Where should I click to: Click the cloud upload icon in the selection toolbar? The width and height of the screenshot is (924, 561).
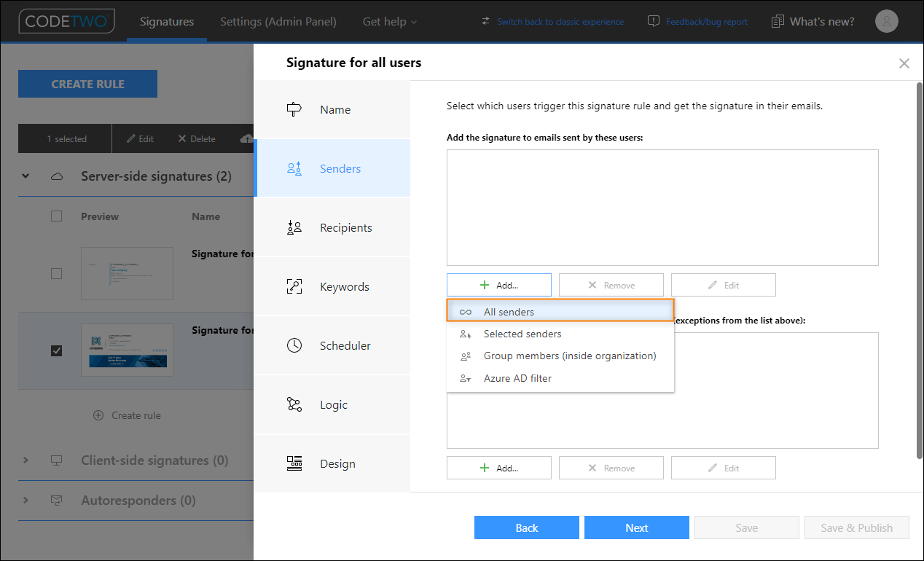[246, 138]
